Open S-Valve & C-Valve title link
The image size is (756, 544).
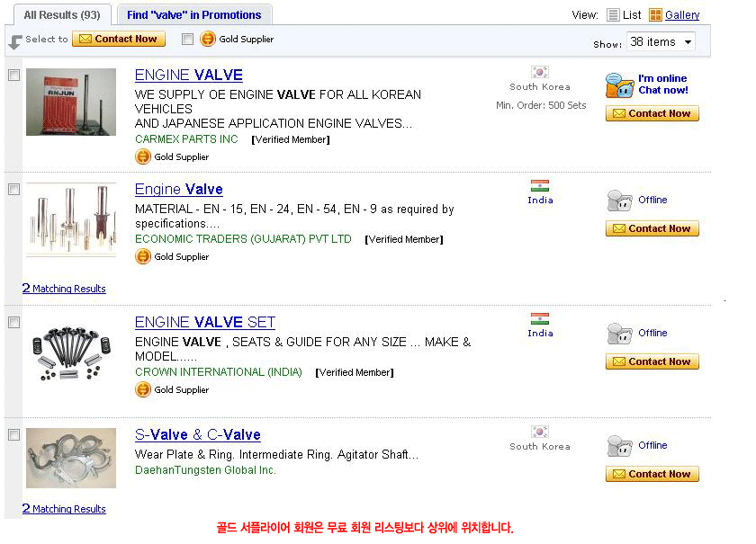pos(198,434)
